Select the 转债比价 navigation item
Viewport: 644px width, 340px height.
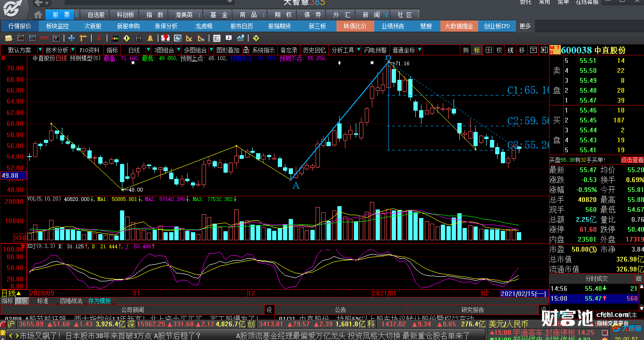coord(355,26)
